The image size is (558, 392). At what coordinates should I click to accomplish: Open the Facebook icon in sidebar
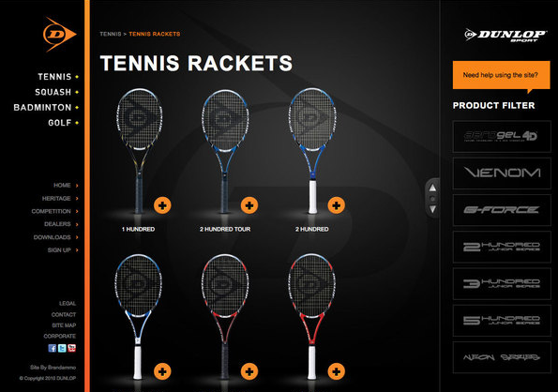coord(52,348)
